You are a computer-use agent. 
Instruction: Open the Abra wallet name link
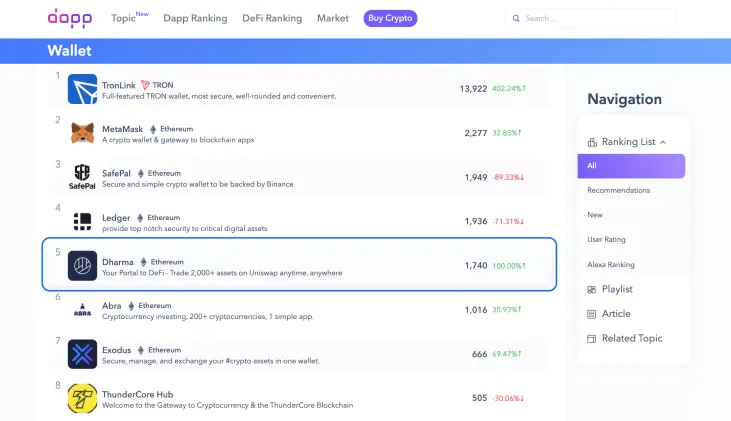click(111, 306)
